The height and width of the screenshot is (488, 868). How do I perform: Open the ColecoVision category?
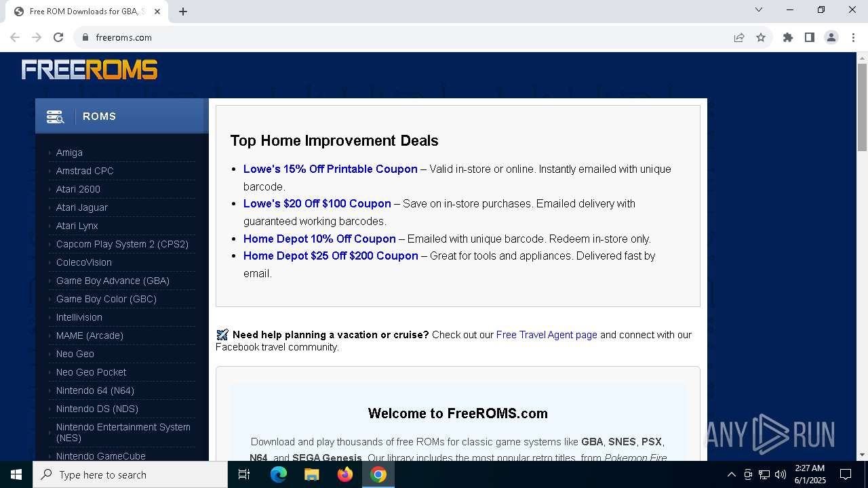pyautogui.click(x=84, y=262)
